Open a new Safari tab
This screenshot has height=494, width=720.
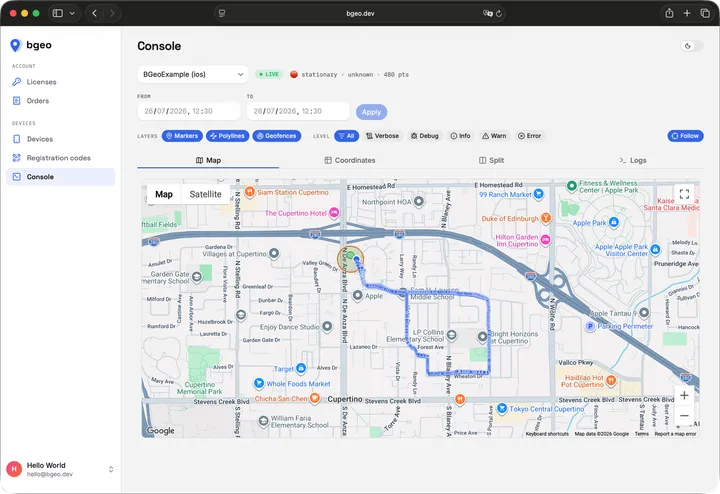point(687,13)
